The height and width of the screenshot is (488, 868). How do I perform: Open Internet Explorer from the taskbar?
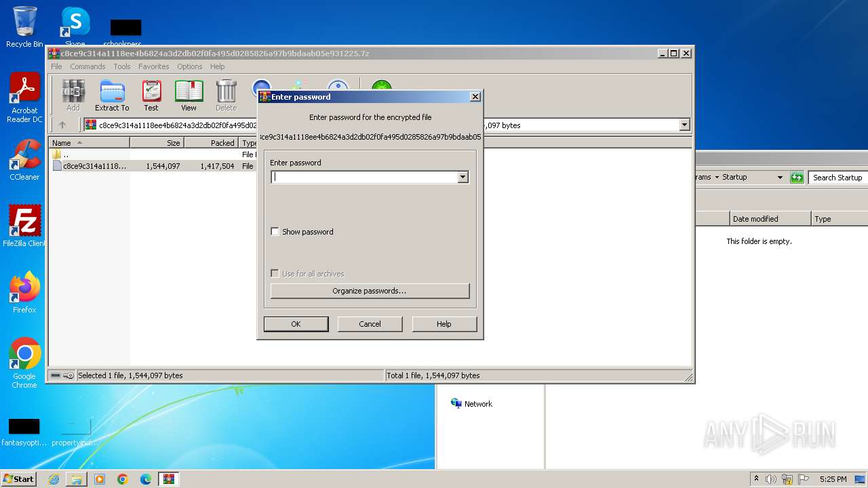pos(54,479)
